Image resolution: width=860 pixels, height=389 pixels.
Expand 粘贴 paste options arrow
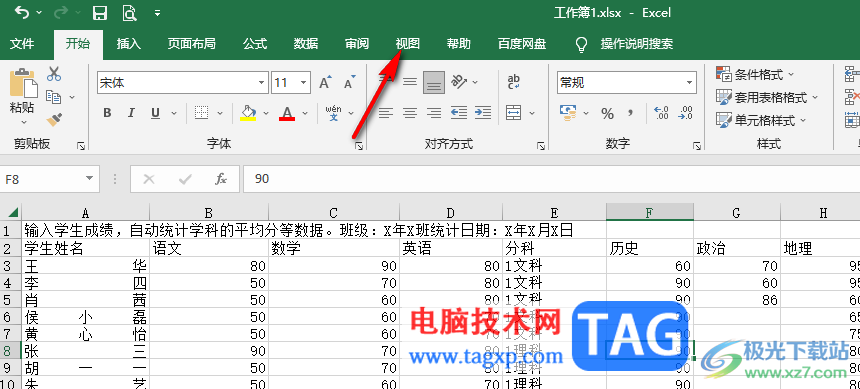pyautogui.click(x=24, y=123)
